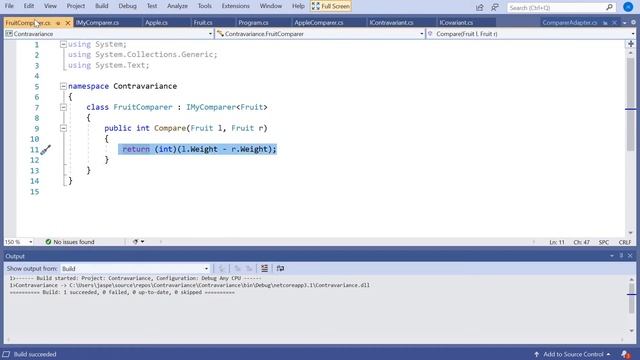The height and width of the screenshot is (360, 640).
Task: Click the search magnifier icon
Action: coord(609,7)
